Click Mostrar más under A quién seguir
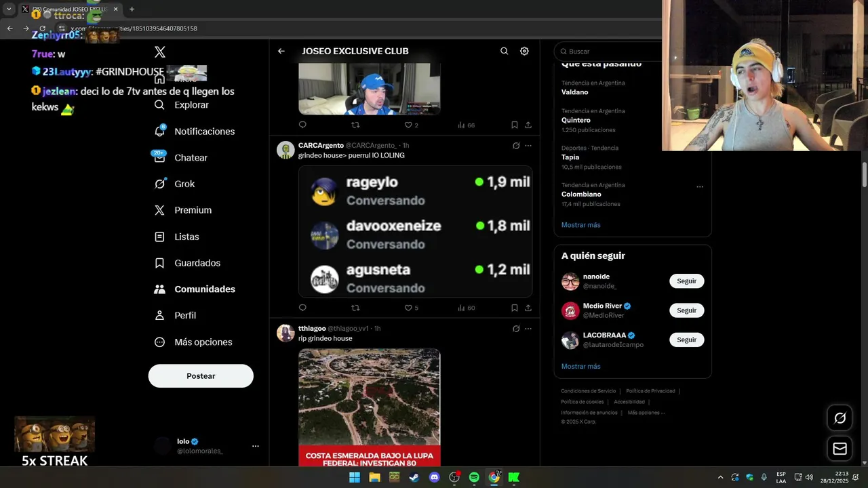 pyautogui.click(x=580, y=366)
